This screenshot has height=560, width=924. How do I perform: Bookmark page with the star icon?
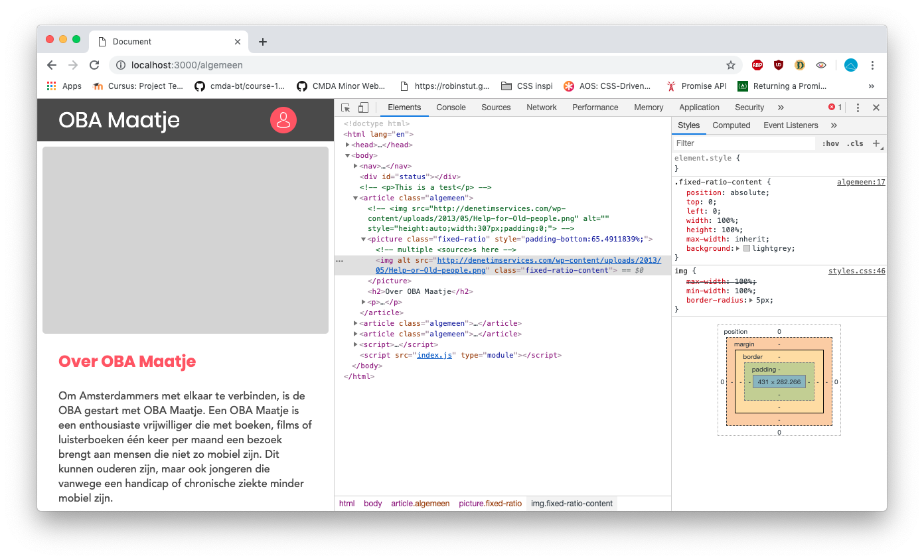tap(731, 65)
